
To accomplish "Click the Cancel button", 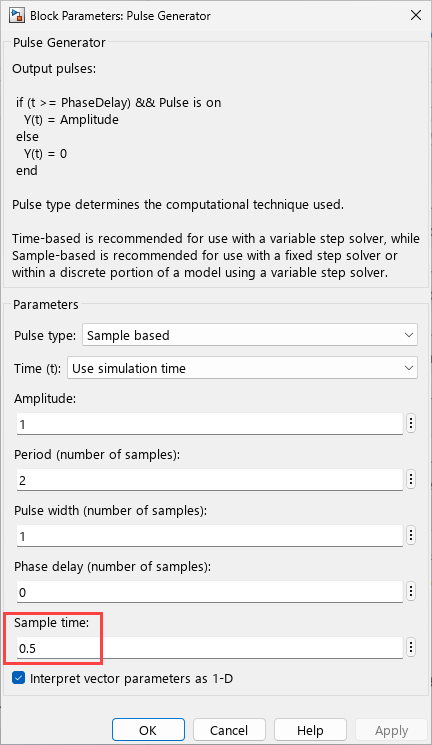I will [229, 730].
